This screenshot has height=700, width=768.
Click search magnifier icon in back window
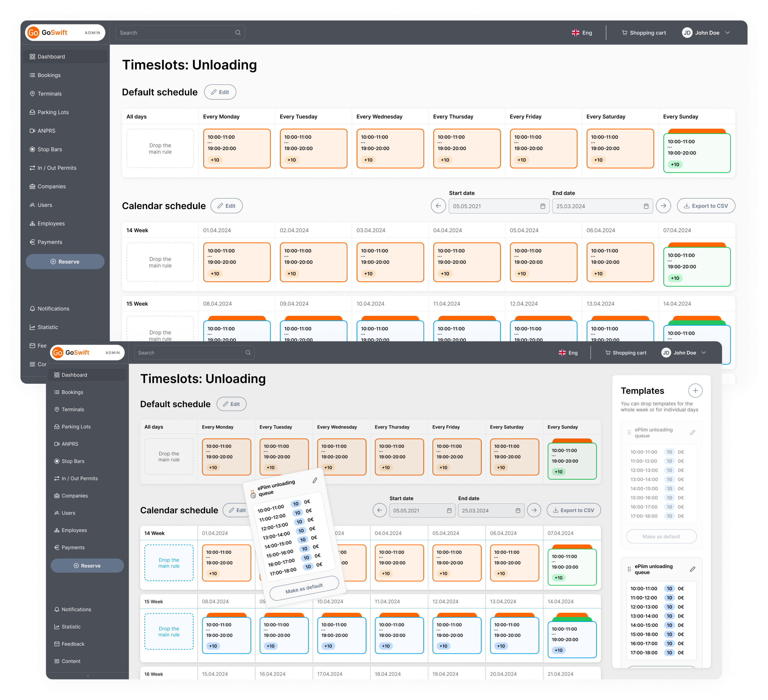coord(238,33)
